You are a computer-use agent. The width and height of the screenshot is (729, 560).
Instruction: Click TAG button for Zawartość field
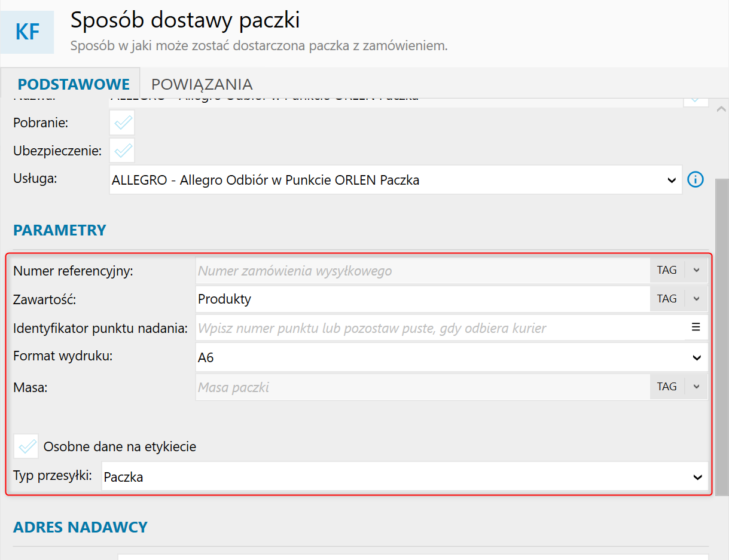click(x=667, y=299)
